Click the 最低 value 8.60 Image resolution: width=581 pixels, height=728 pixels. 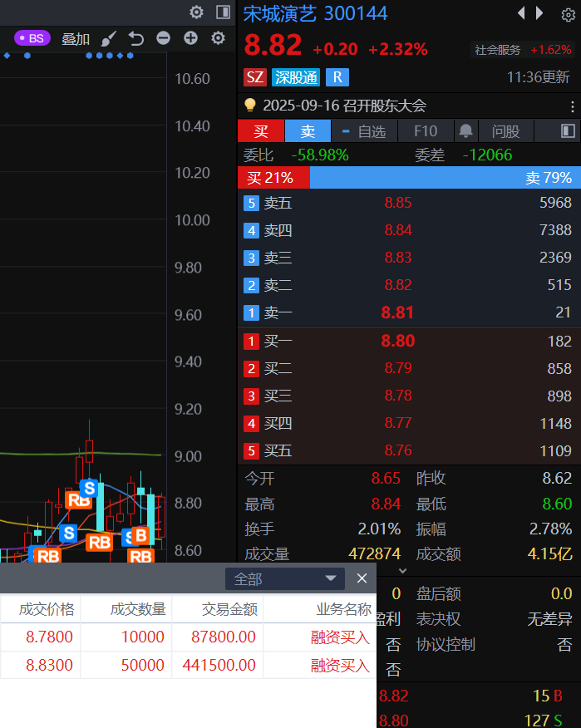pyautogui.click(x=557, y=504)
